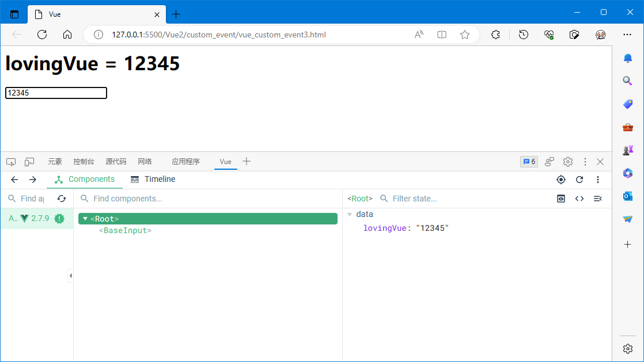This screenshot has width=644, height=362.
Task: Open component in editor code icon
Action: tap(579, 199)
